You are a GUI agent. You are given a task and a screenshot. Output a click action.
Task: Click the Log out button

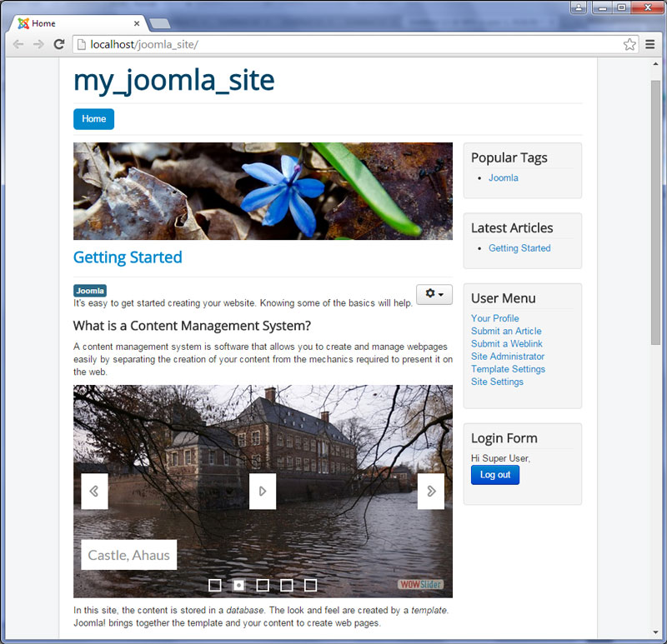coord(495,475)
